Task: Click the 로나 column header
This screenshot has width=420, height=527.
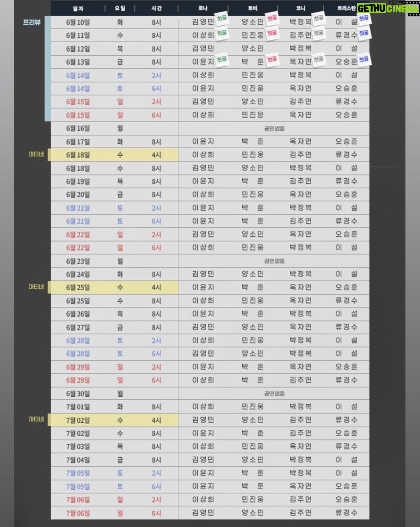Action: click(203, 8)
